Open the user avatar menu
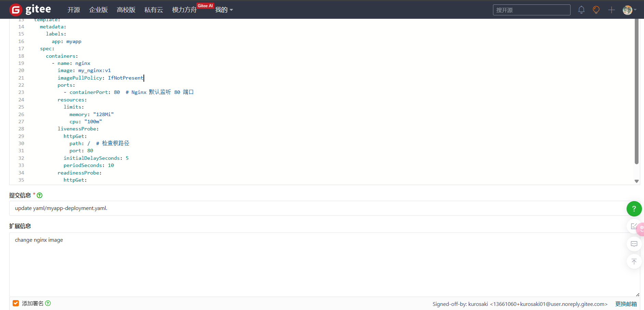The image size is (644, 310). [627, 10]
